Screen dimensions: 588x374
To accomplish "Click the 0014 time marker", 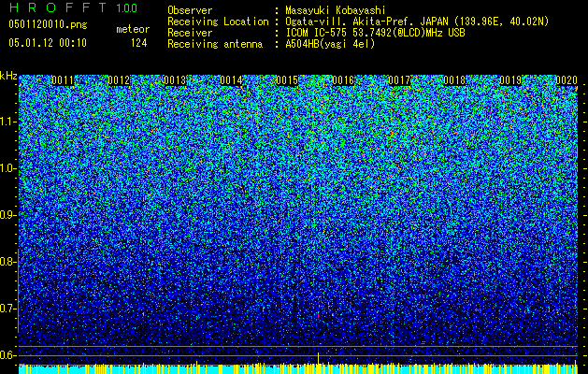I will tap(231, 80).
